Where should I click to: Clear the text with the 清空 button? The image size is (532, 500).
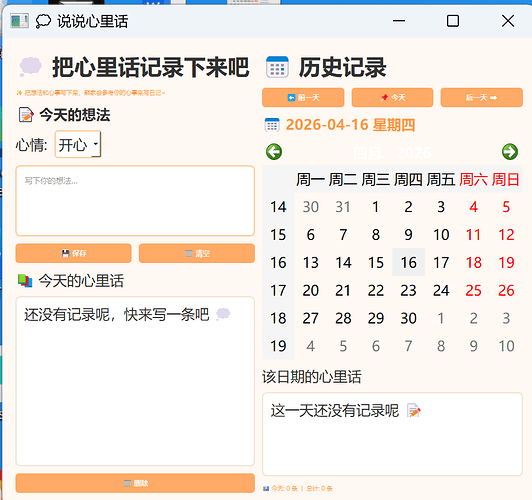point(197,253)
